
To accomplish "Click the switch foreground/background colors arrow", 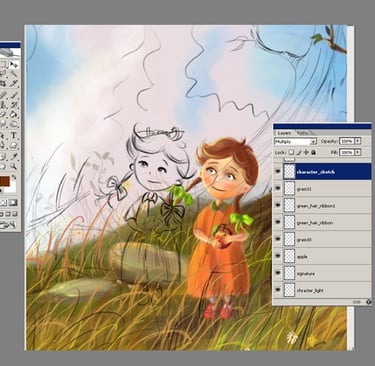I will (x=14, y=176).
